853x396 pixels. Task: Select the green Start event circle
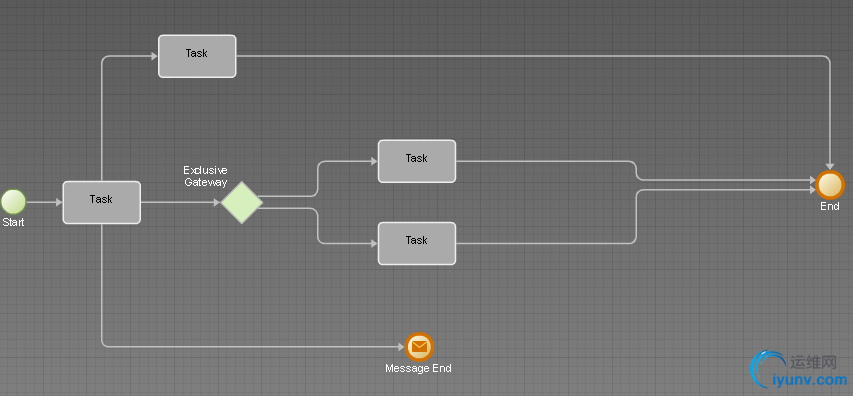coord(13,202)
